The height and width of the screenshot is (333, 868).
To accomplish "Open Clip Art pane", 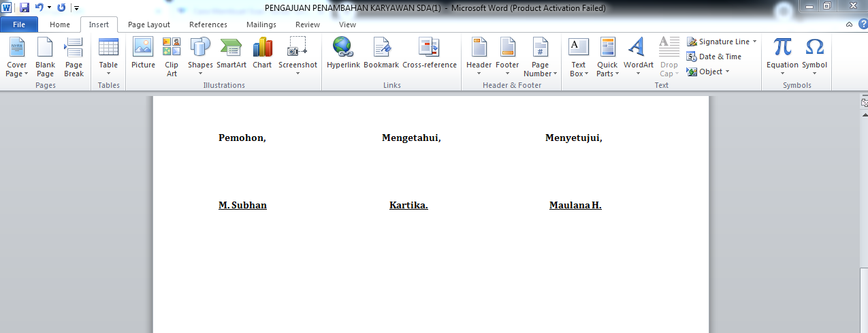I will [x=172, y=57].
